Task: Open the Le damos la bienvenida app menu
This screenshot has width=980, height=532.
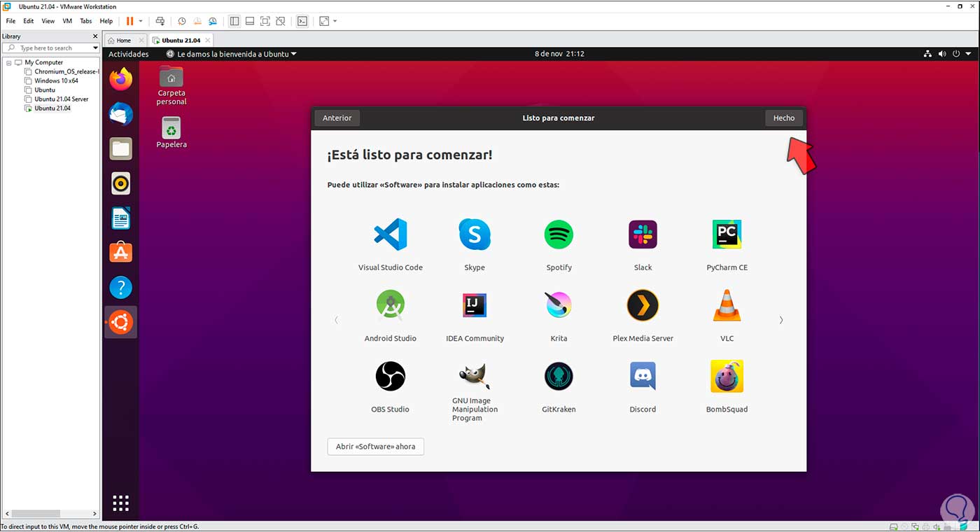Action: coord(232,54)
